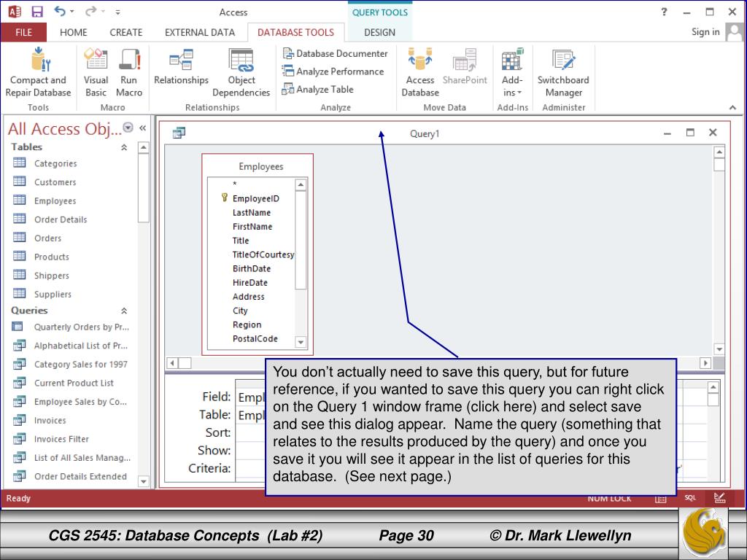This screenshot has width=747, height=560.
Task: Click the query design pane scroll left arrow
Action: (172, 363)
